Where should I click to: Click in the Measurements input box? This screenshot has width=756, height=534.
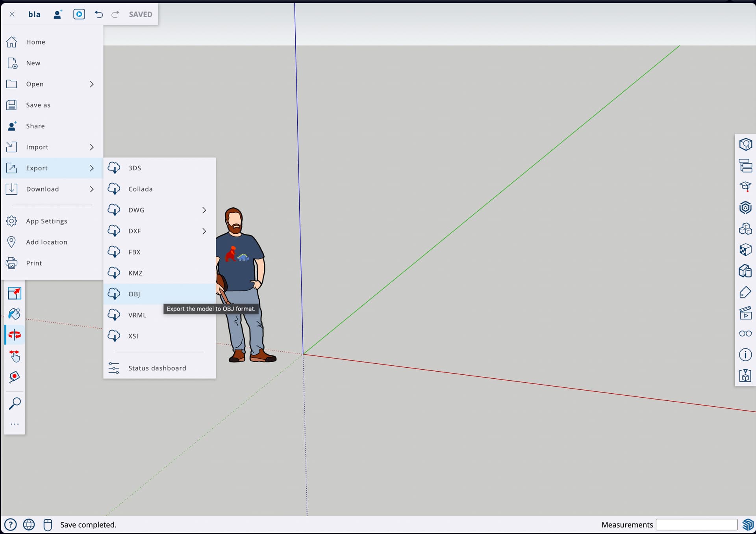[x=696, y=525]
